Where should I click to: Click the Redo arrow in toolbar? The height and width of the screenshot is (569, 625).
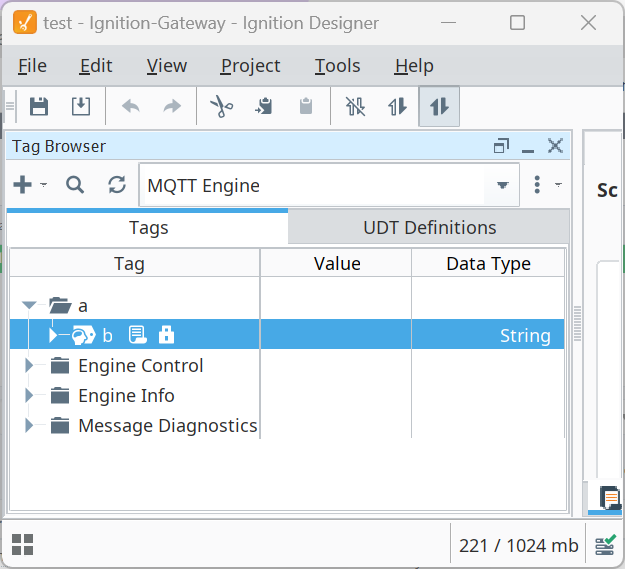click(172, 106)
